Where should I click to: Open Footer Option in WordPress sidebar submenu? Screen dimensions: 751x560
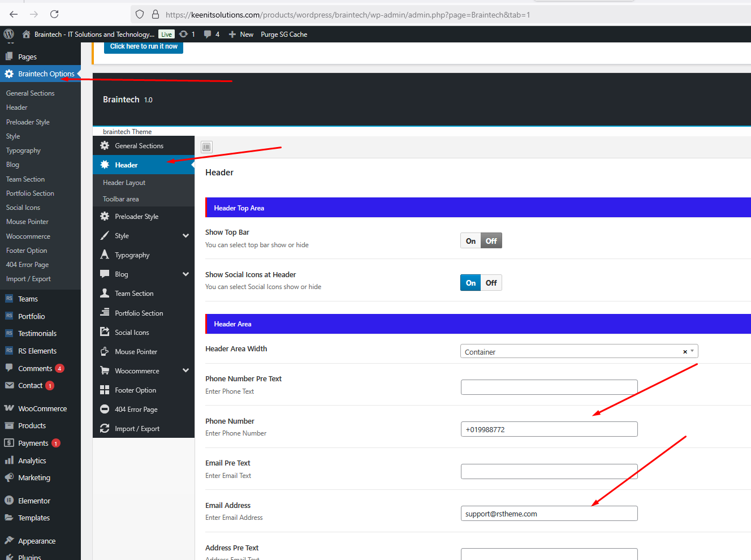coord(27,251)
